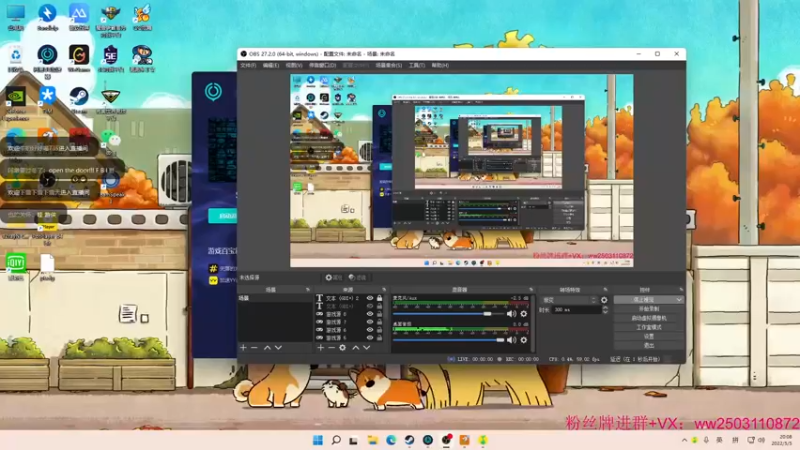Open the 文件(F) menu

tap(248, 65)
